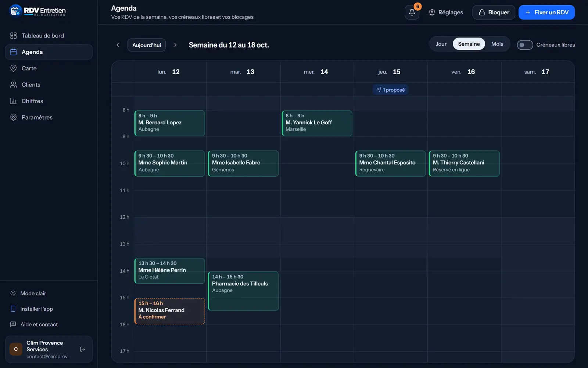
Task: Click the Installer l'app phone icon
Action: [x=13, y=309]
